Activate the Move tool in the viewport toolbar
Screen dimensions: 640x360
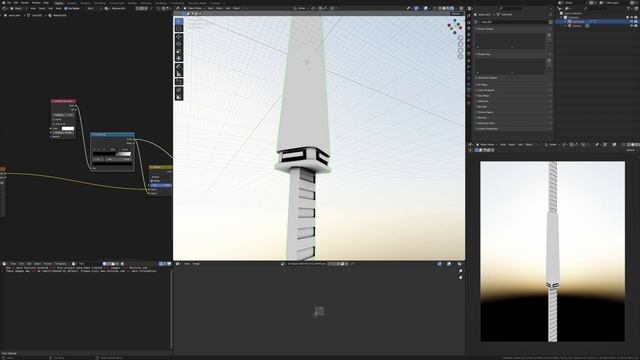point(179,37)
